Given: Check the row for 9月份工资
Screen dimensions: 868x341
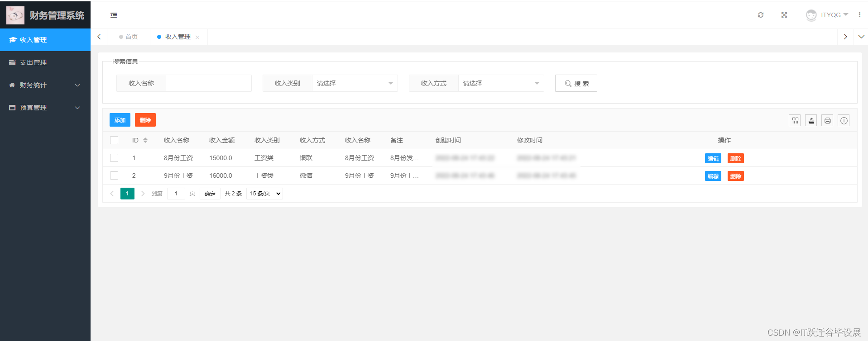Looking at the screenshot, I should (x=114, y=175).
